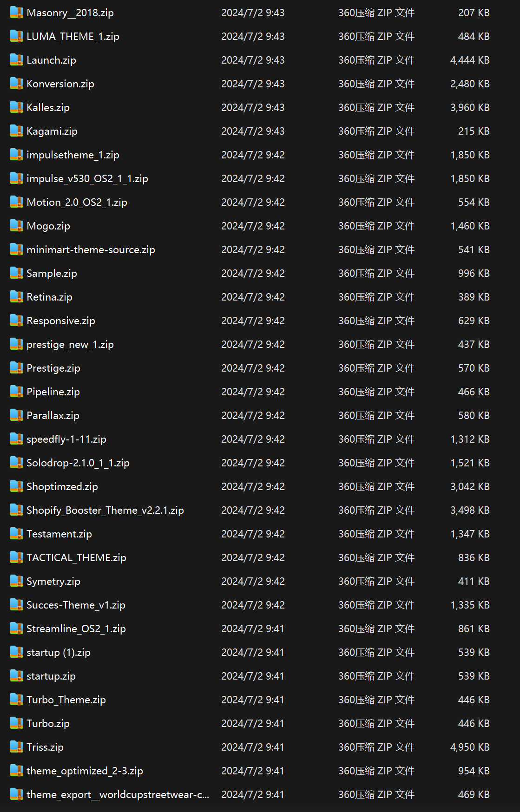The width and height of the screenshot is (520, 812).
Task: Select file name Streamline_OS2_1.zip
Action: pyautogui.click(x=76, y=629)
